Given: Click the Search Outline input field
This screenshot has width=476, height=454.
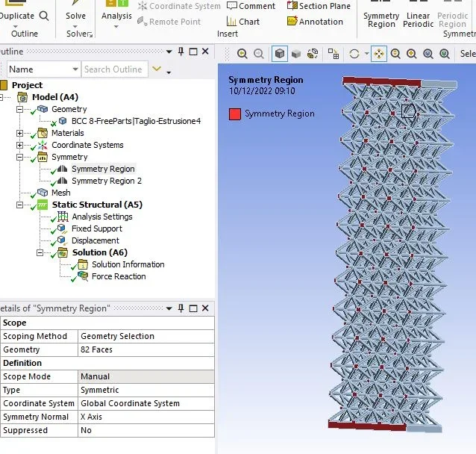Looking at the screenshot, I should click(113, 69).
